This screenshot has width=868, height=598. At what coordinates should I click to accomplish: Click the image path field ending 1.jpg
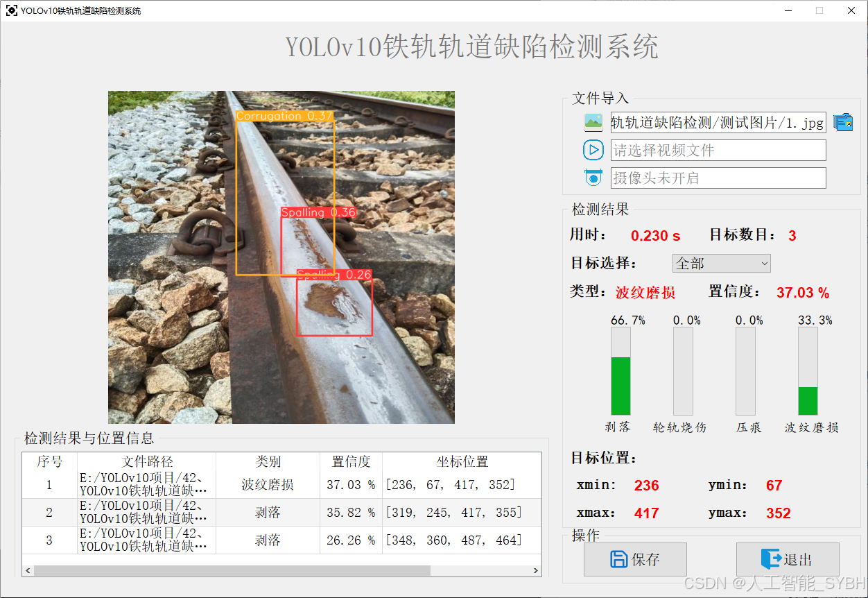click(718, 123)
